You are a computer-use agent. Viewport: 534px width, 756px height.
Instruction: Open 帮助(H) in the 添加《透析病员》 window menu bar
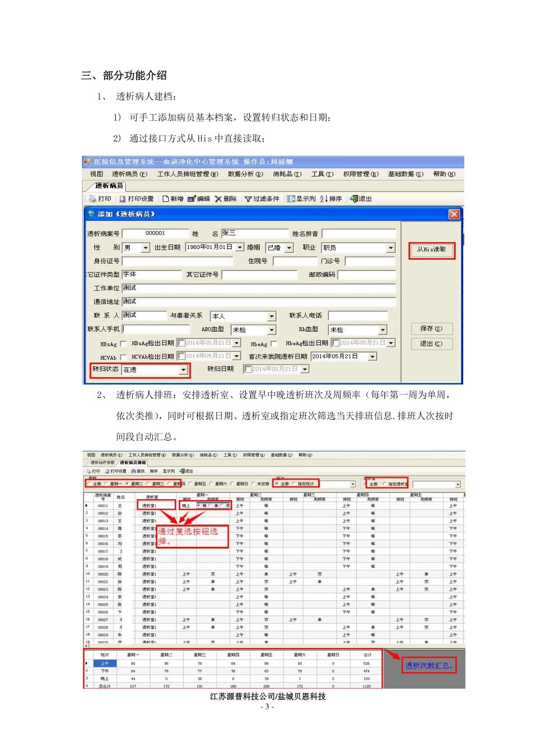(x=444, y=174)
